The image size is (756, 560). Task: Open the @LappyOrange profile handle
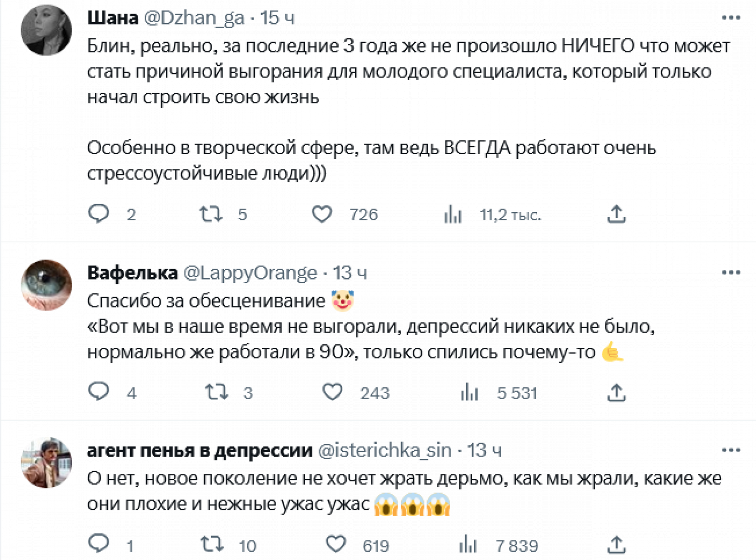tap(250, 273)
